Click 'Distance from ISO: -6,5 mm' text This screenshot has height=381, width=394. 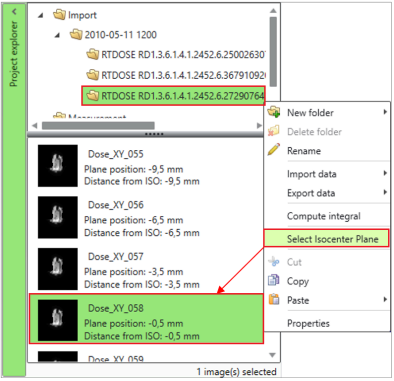pos(142,232)
